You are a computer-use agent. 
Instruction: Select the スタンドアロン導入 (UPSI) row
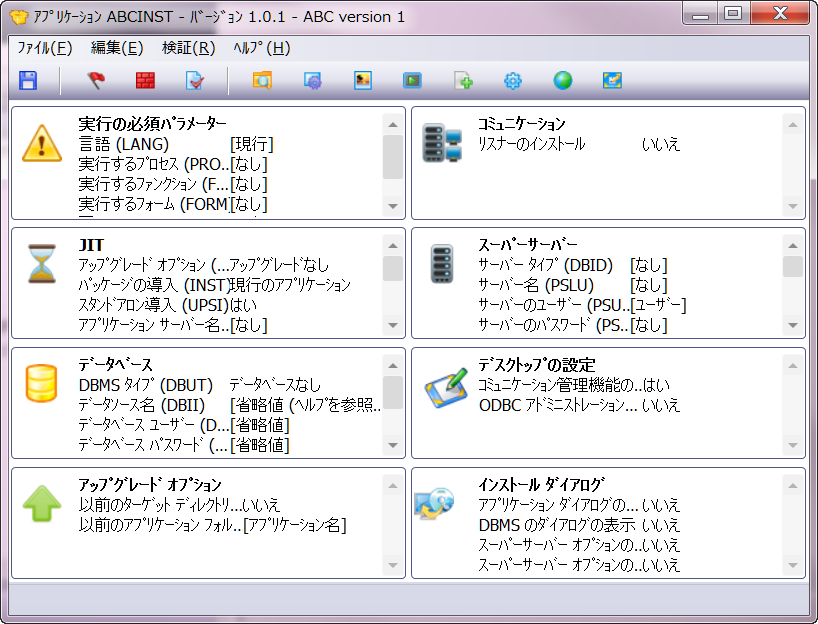167,305
